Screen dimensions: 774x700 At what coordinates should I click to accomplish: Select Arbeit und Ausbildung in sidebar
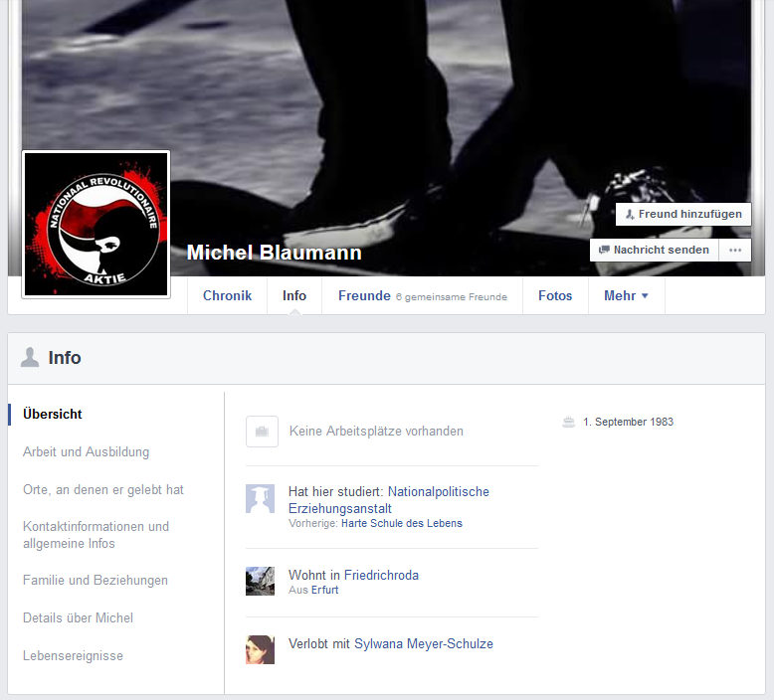pyautogui.click(x=86, y=452)
